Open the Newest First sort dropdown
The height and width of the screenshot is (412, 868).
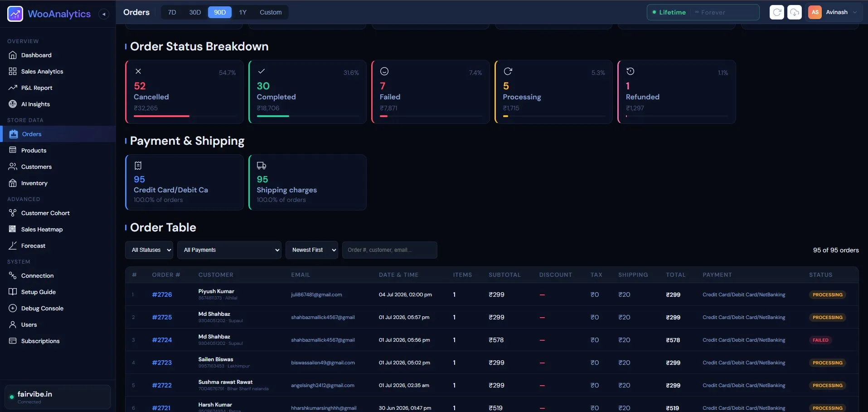[x=312, y=250]
